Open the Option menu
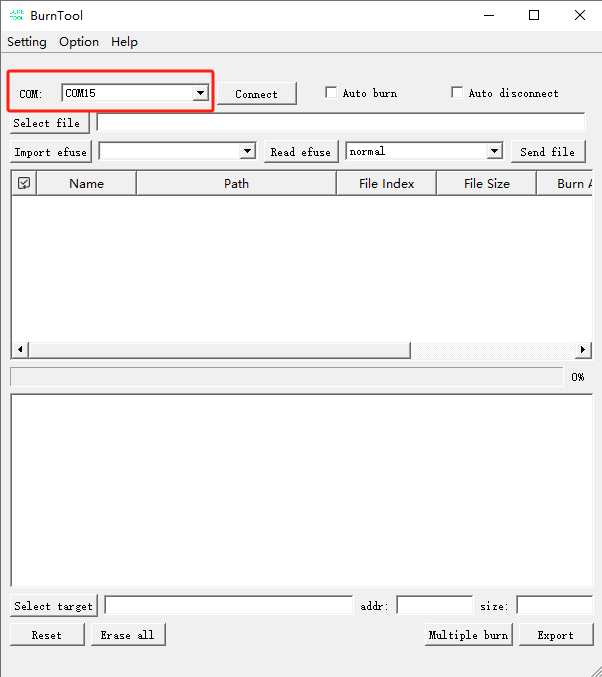 coord(79,42)
